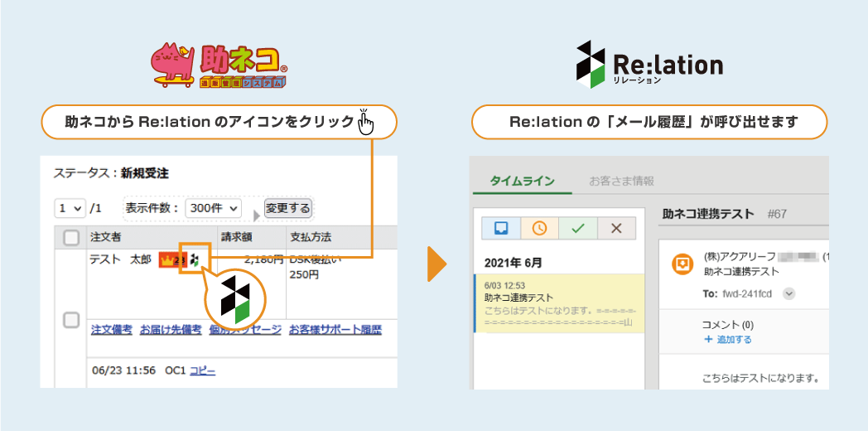
Task: Click the 注文者 column header
Action: [x=106, y=238]
